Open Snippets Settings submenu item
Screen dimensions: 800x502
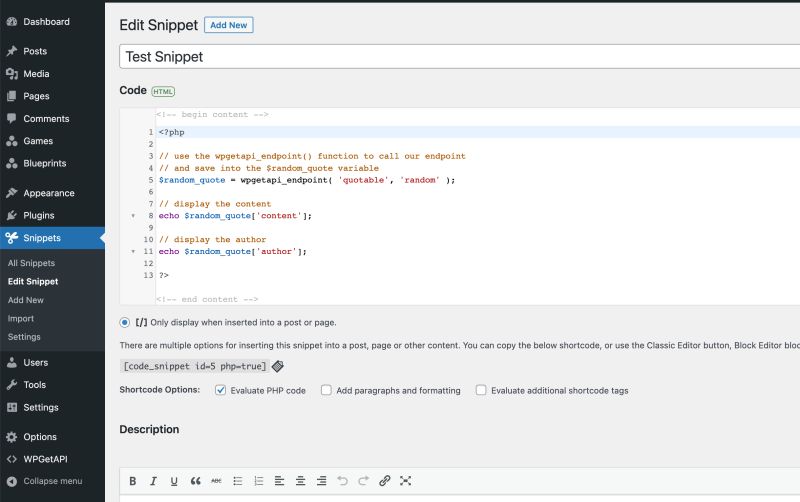click(x=24, y=337)
